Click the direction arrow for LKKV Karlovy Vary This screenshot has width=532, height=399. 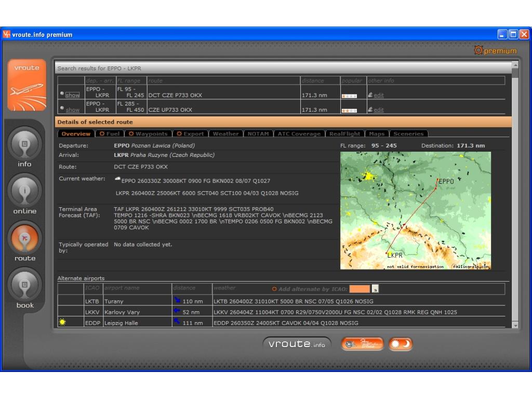(x=177, y=311)
